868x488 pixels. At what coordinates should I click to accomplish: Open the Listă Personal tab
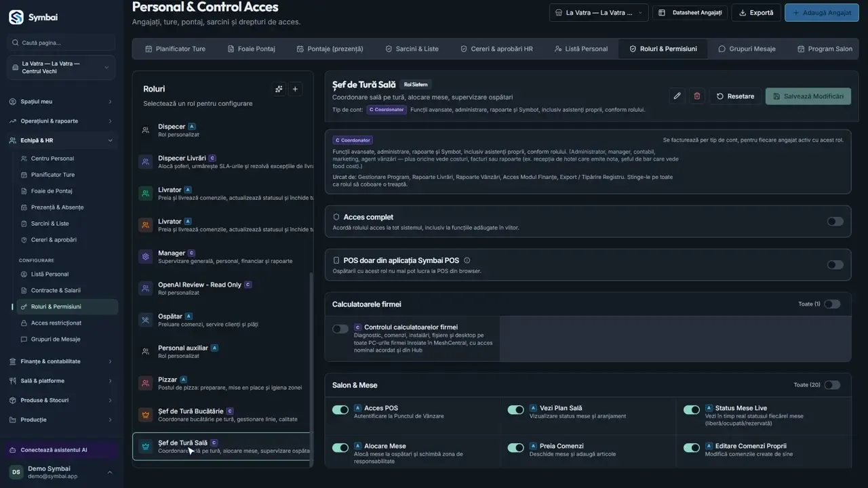[x=580, y=49]
